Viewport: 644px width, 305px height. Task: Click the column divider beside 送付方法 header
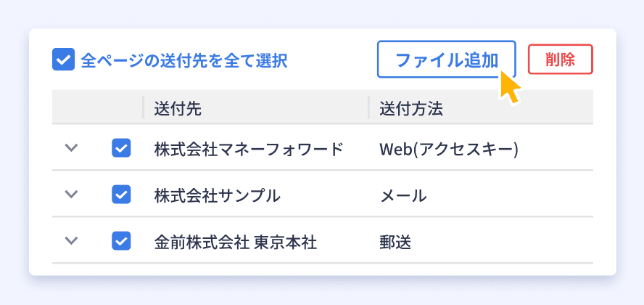point(368,107)
